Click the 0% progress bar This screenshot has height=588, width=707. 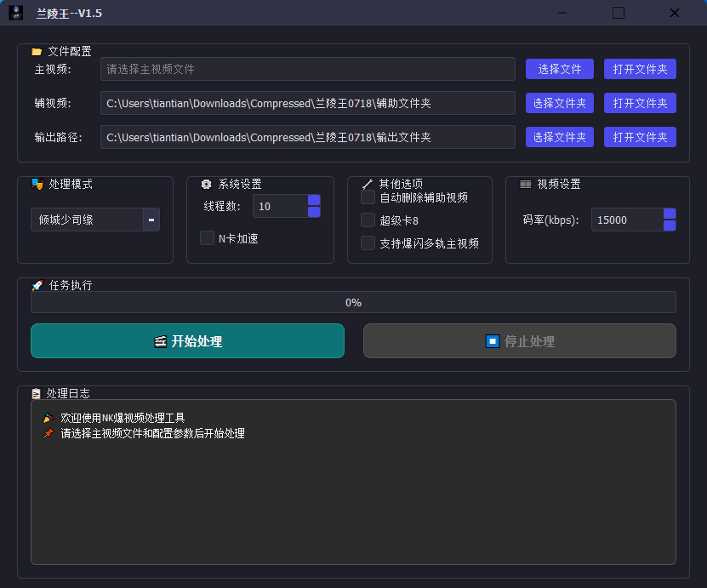pos(353,302)
